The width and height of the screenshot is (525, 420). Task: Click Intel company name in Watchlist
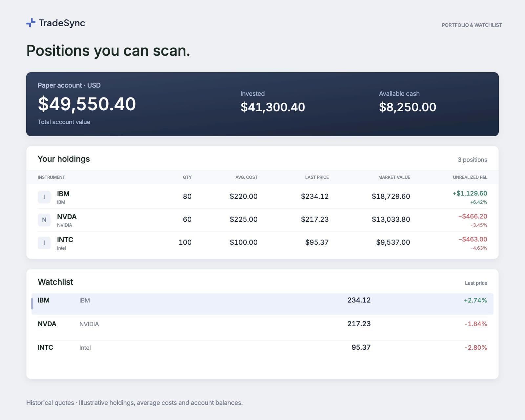point(85,347)
